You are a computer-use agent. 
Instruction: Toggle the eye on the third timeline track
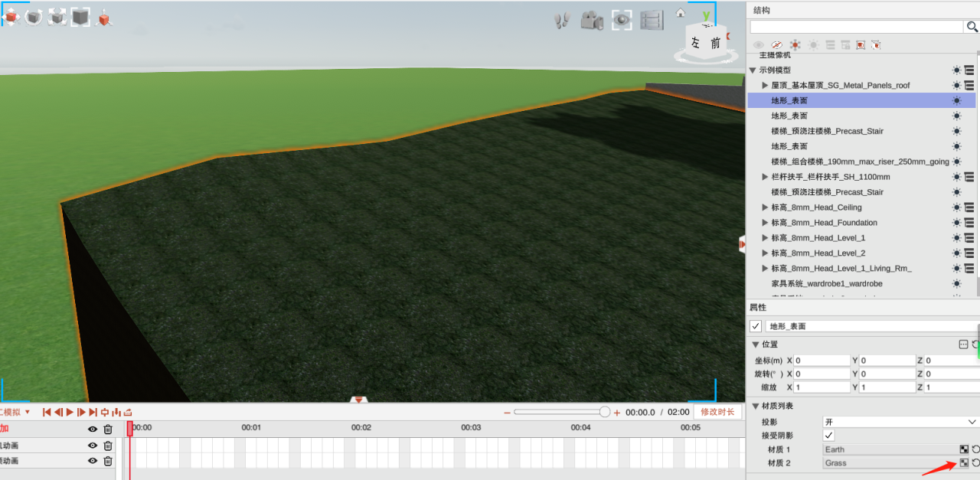pos(93,461)
